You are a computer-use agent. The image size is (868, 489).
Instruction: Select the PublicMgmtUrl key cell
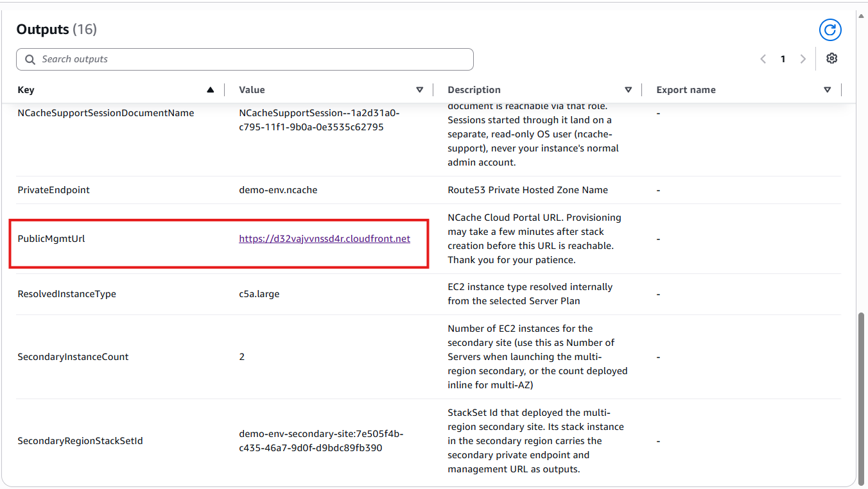click(x=51, y=239)
